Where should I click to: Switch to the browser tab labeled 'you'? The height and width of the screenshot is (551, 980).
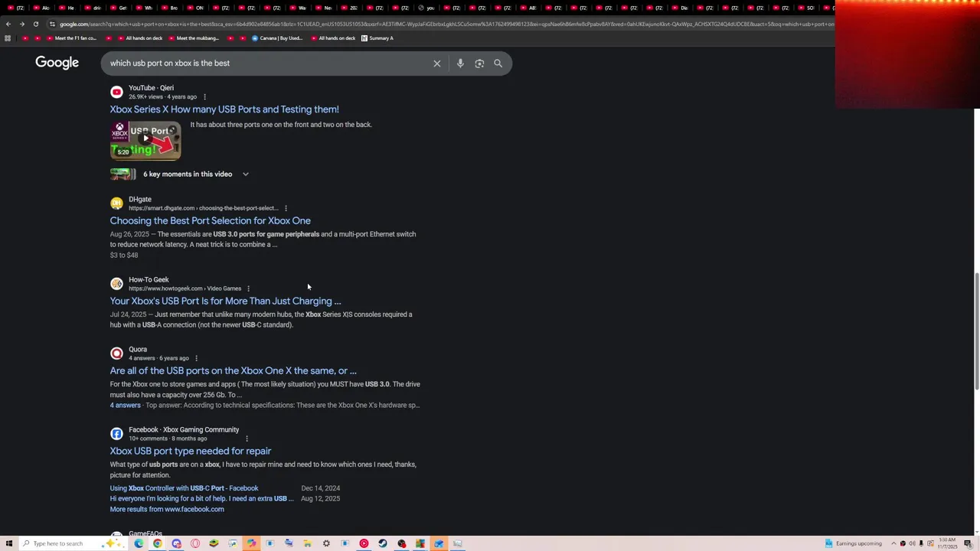click(x=426, y=8)
